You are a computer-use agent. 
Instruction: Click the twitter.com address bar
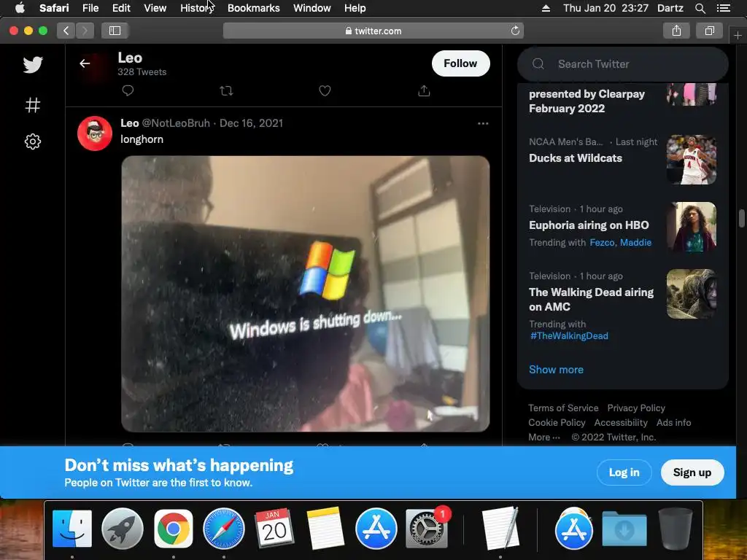click(373, 31)
